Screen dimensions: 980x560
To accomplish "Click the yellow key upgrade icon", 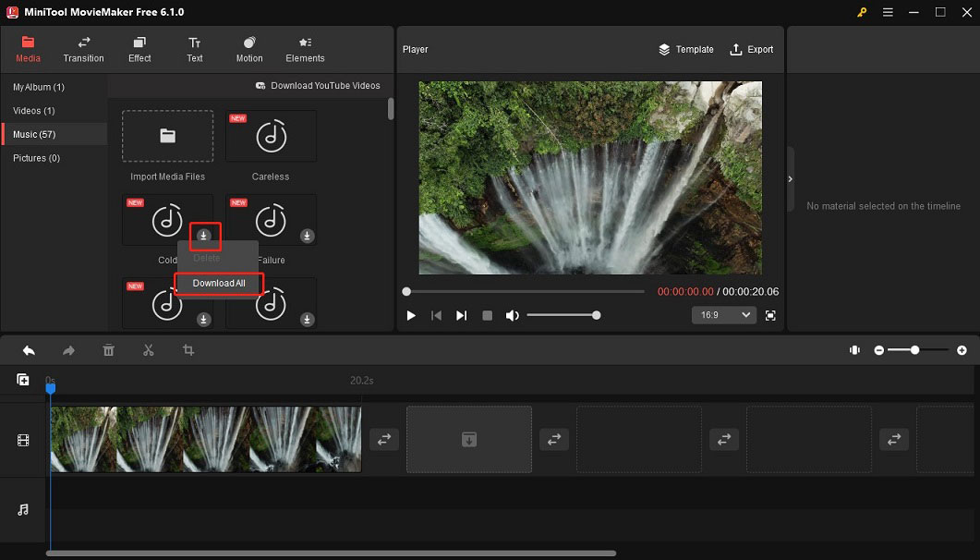I will point(861,12).
